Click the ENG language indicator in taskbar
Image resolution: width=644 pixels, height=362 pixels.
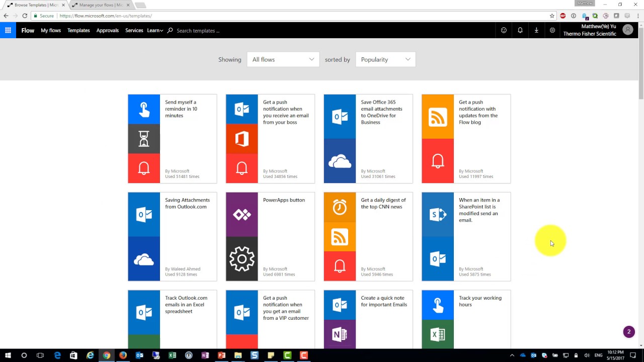(598, 355)
